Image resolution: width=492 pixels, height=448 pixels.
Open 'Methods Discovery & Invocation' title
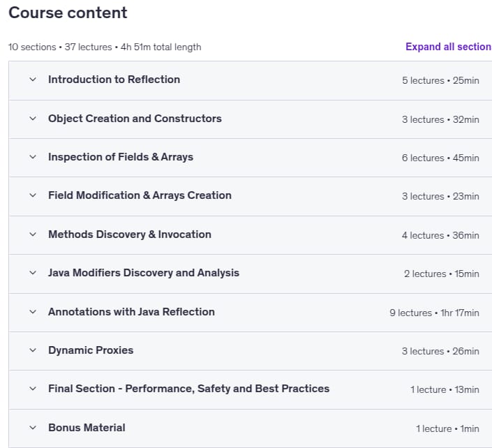click(x=130, y=234)
